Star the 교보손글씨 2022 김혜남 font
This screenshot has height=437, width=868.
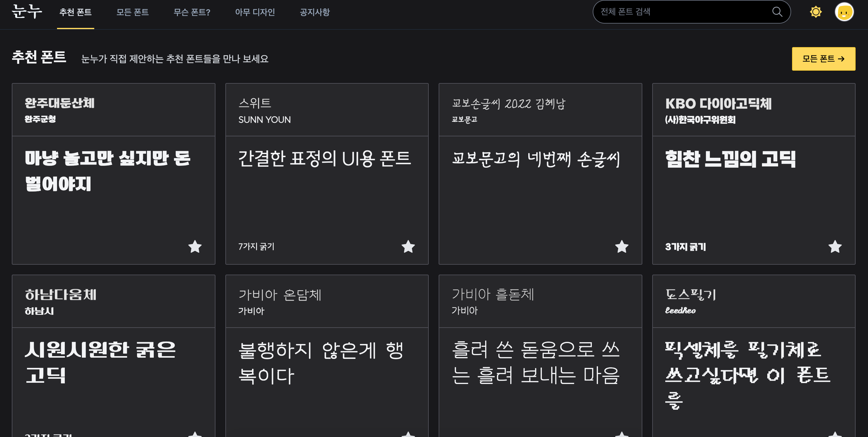(x=622, y=247)
